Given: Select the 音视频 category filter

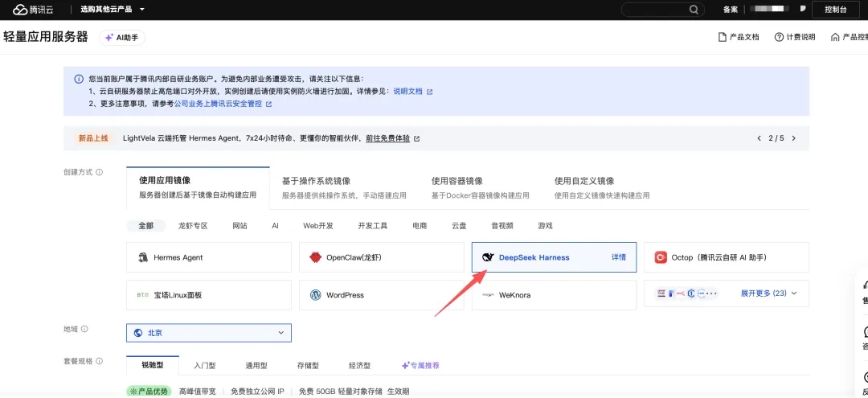Looking at the screenshot, I should click(502, 226).
